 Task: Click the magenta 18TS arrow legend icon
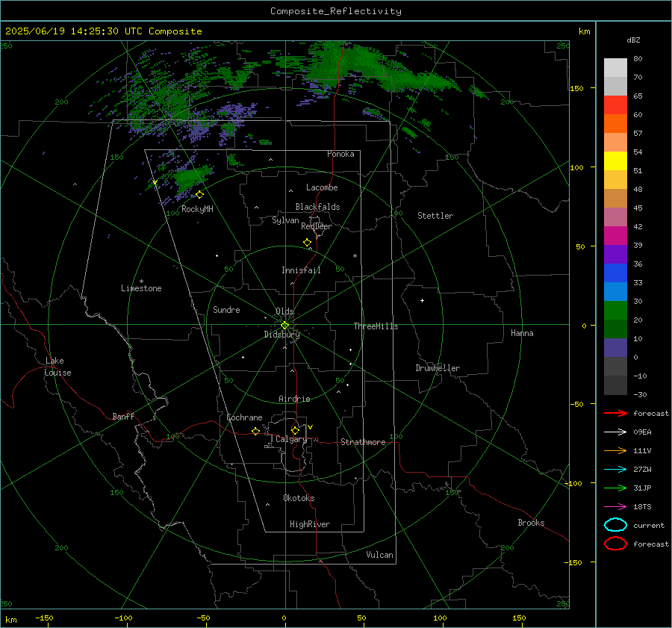tap(615, 507)
